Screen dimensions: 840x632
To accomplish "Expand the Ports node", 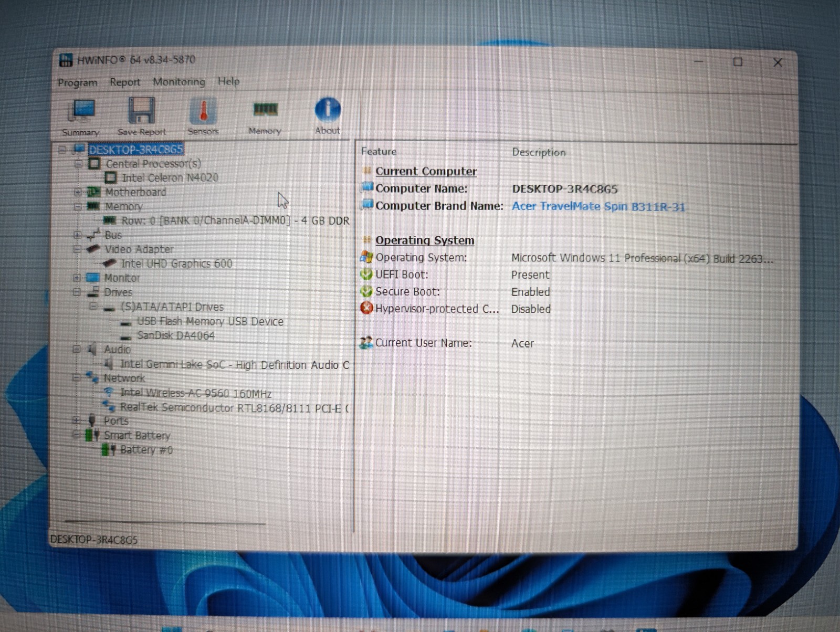I will click(x=76, y=420).
